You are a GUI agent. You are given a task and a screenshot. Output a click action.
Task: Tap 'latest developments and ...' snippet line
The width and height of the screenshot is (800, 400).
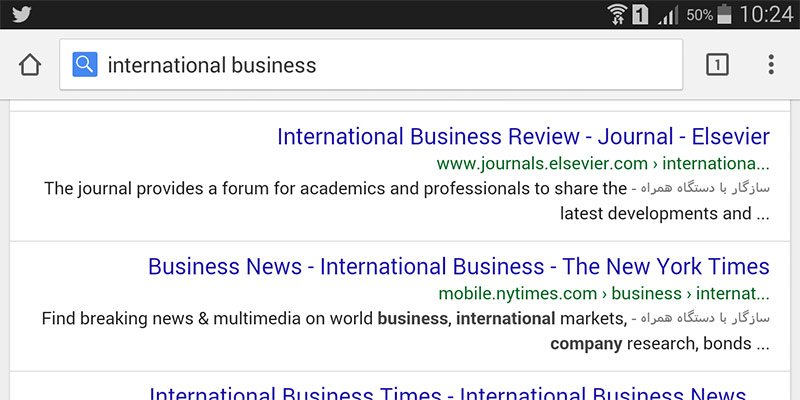664,213
